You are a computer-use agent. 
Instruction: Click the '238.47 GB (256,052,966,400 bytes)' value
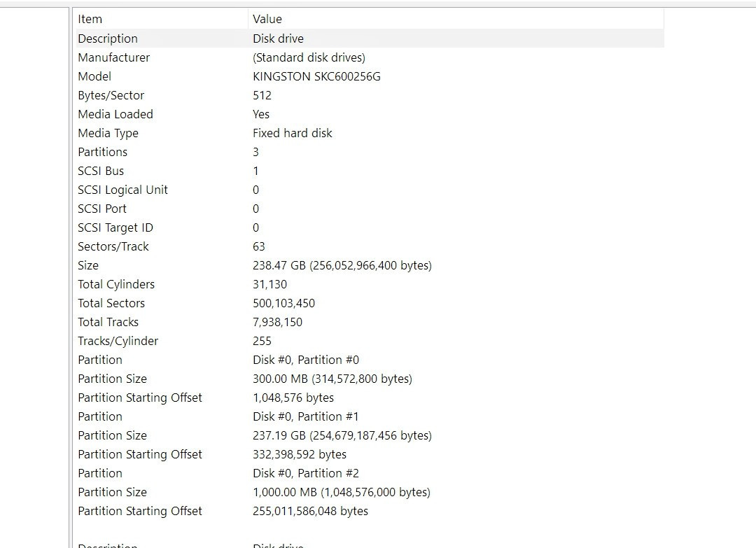[x=342, y=265]
